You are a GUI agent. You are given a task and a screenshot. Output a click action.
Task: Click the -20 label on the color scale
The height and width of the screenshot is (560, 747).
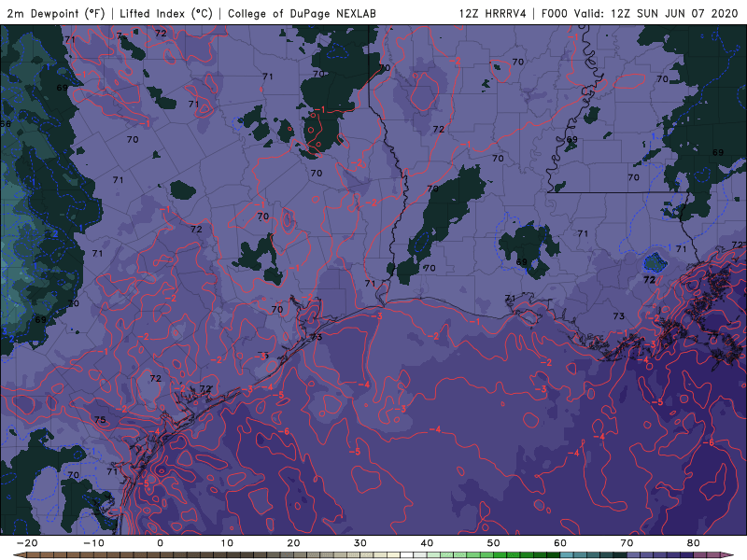(27, 543)
